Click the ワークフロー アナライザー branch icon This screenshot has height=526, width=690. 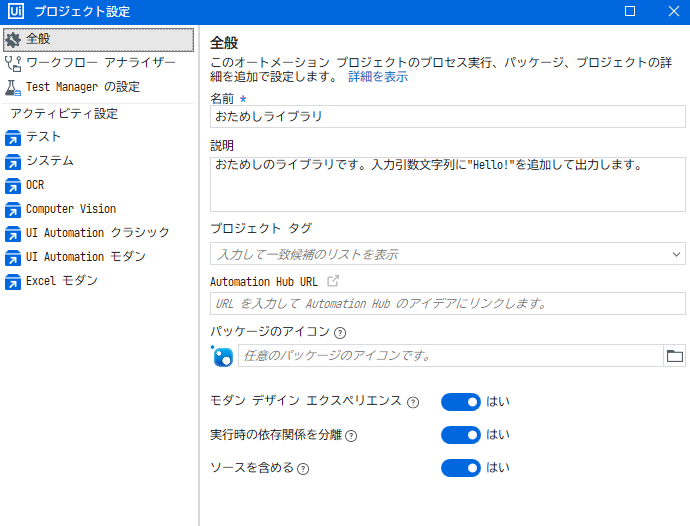[13, 63]
